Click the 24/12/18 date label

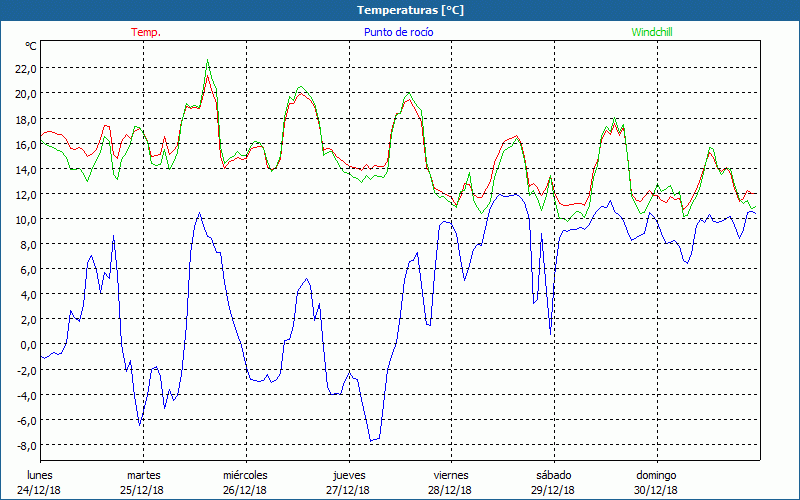(40, 490)
